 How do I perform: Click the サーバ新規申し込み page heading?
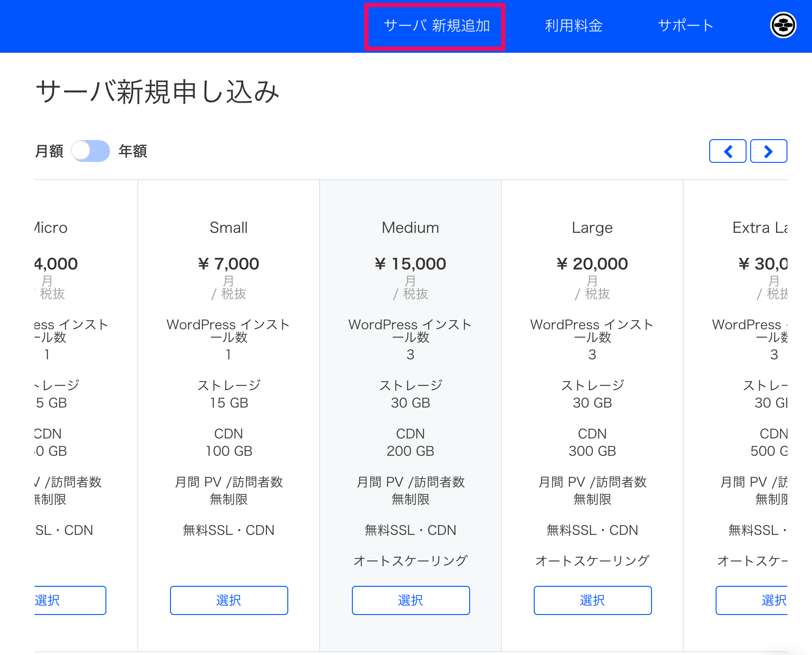157,91
